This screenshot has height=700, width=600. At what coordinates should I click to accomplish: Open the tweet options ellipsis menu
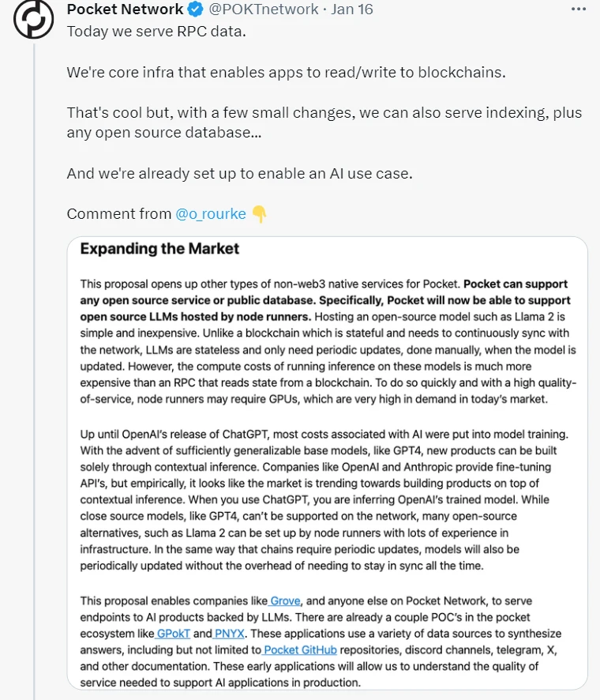tap(577, 8)
